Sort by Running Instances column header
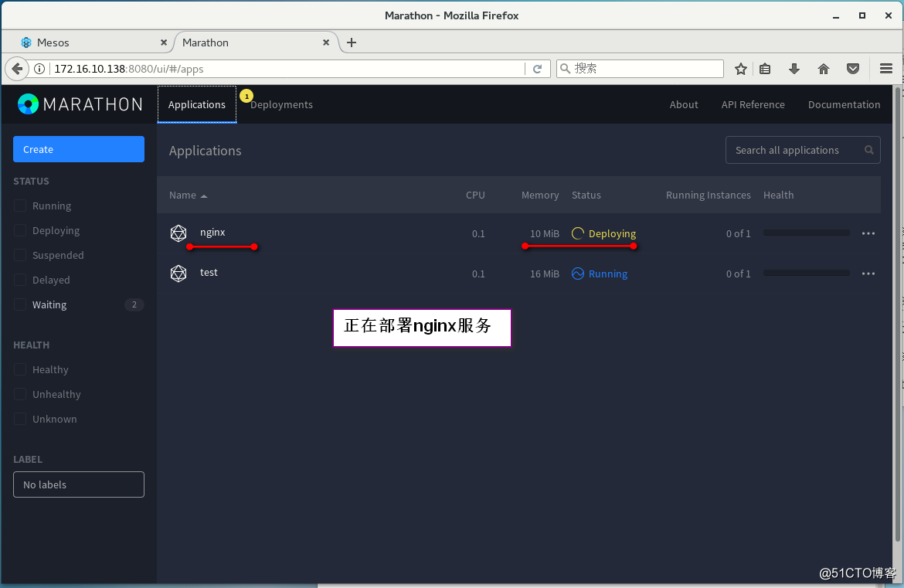 (x=708, y=195)
